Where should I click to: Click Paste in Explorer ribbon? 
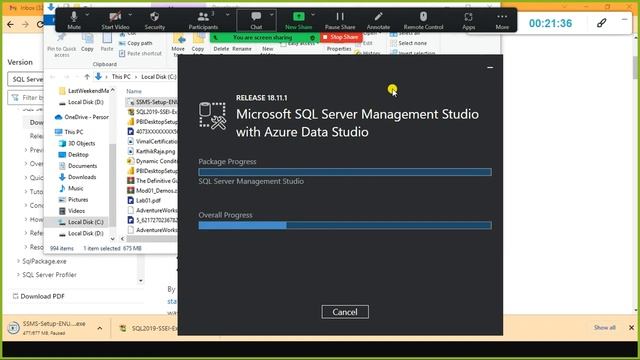[107, 42]
